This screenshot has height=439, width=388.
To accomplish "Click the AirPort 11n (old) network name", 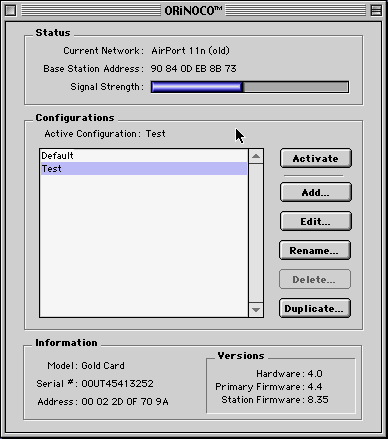I will point(191,51).
